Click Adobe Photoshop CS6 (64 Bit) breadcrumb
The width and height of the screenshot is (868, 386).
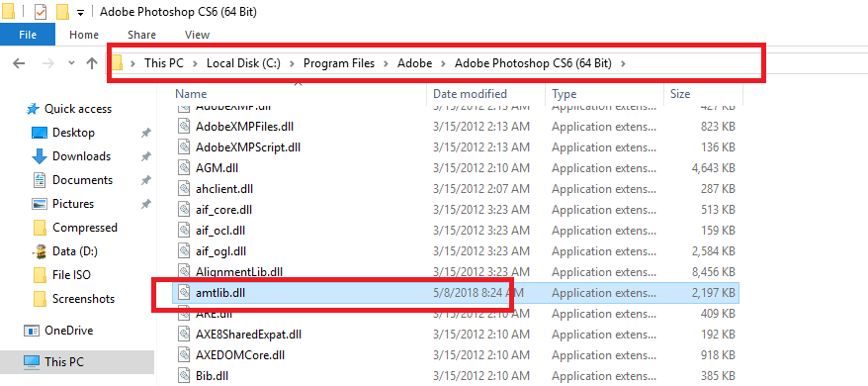pyautogui.click(x=533, y=63)
